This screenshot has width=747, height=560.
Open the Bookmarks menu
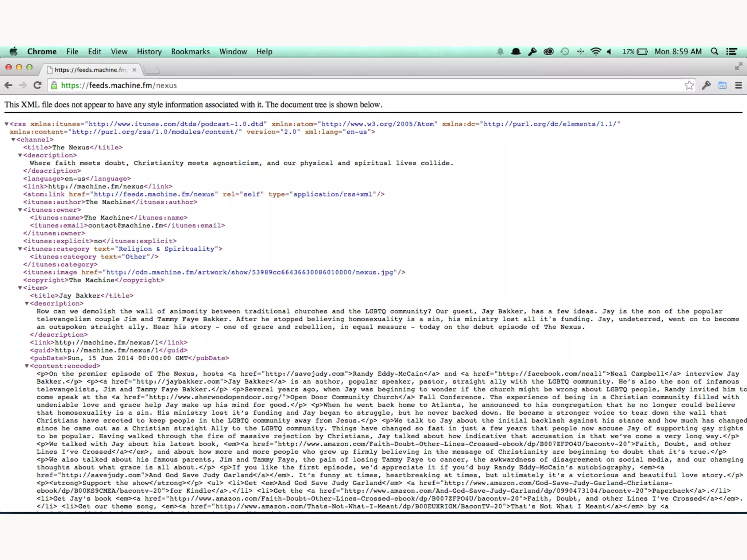pyautogui.click(x=190, y=51)
